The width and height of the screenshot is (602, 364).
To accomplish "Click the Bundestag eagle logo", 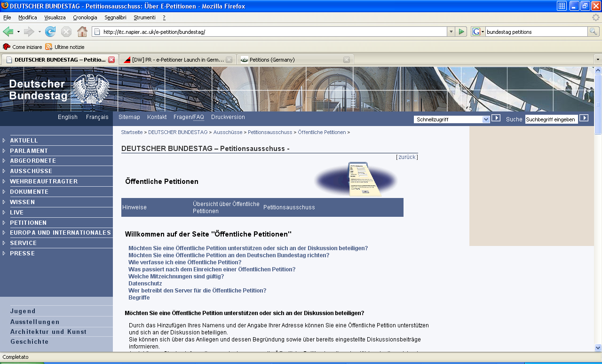I will pyautogui.click(x=91, y=89).
